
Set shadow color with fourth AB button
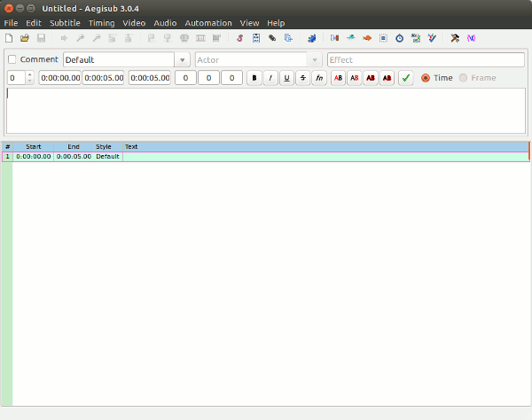pos(387,78)
